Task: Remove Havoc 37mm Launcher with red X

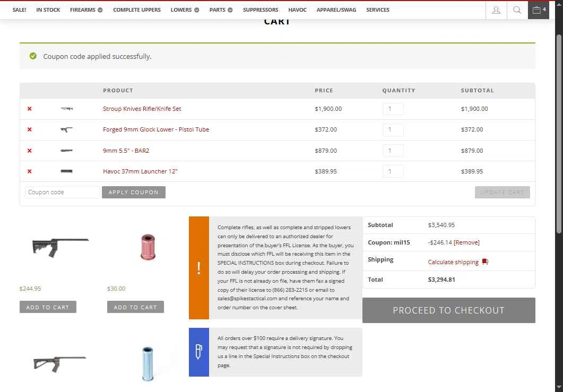Action: 29,171
